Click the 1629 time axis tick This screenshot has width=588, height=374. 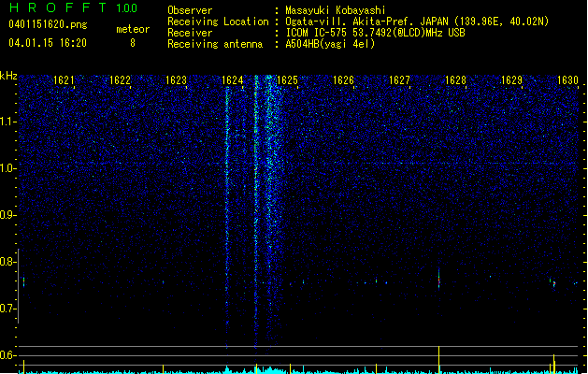click(511, 80)
